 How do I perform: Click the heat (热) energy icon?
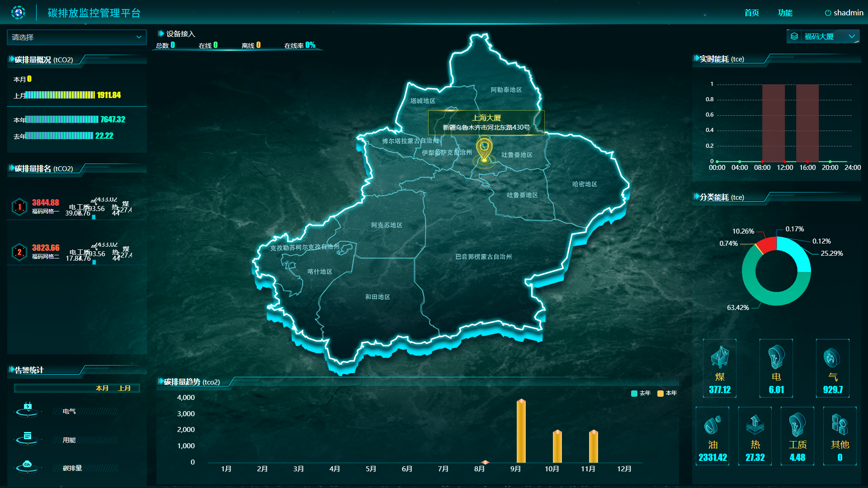755,425
